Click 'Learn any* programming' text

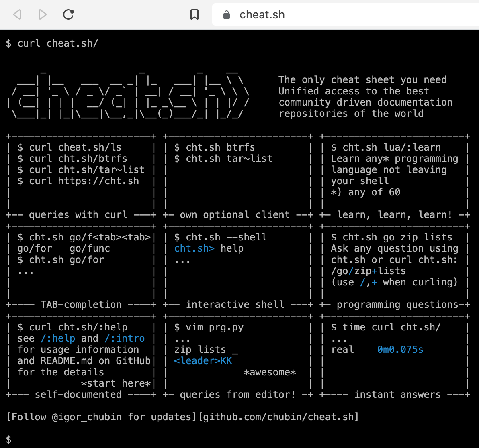tap(395, 159)
